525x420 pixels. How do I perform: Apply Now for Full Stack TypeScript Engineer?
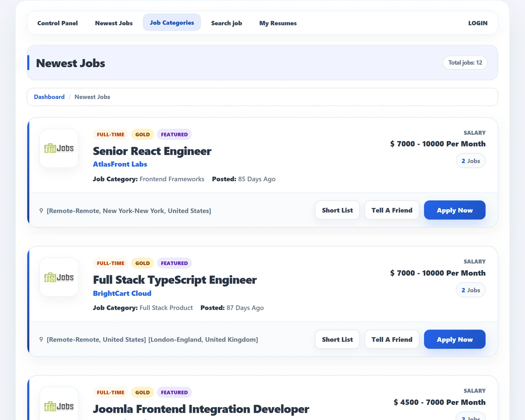(x=455, y=339)
